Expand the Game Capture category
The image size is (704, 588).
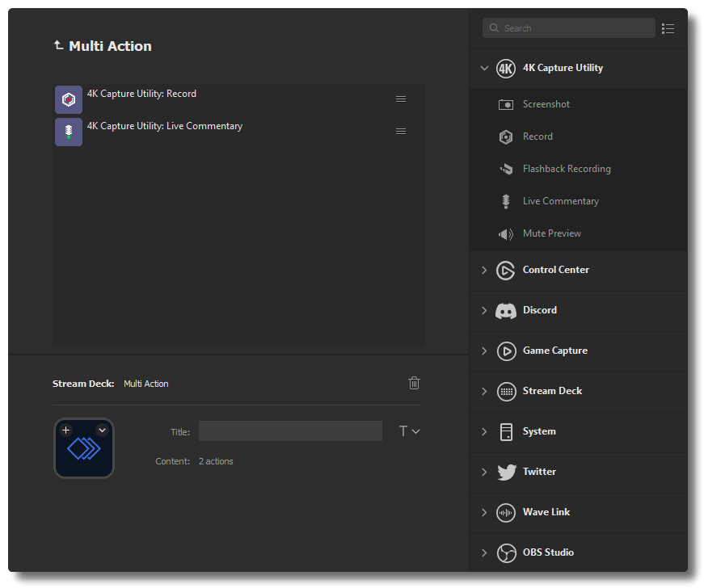coord(484,351)
